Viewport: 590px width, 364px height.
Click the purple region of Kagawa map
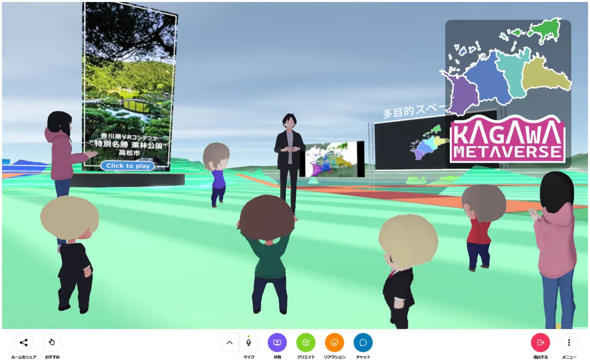461,94
